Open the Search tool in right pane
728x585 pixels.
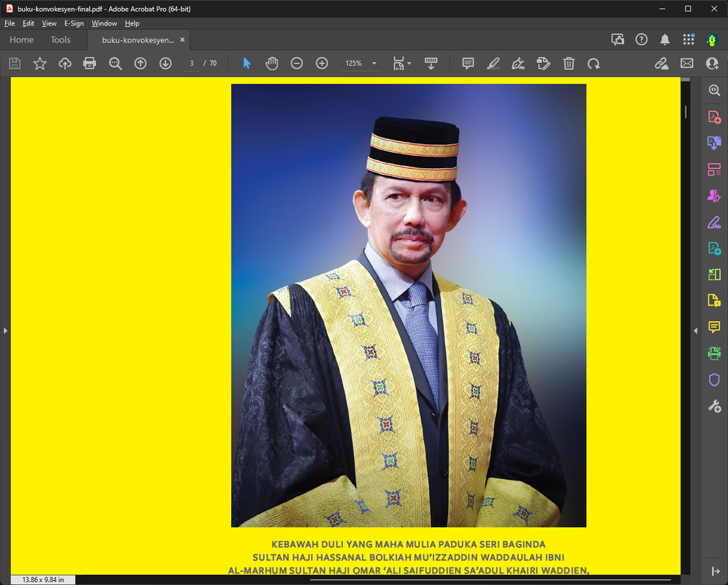[714, 90]
